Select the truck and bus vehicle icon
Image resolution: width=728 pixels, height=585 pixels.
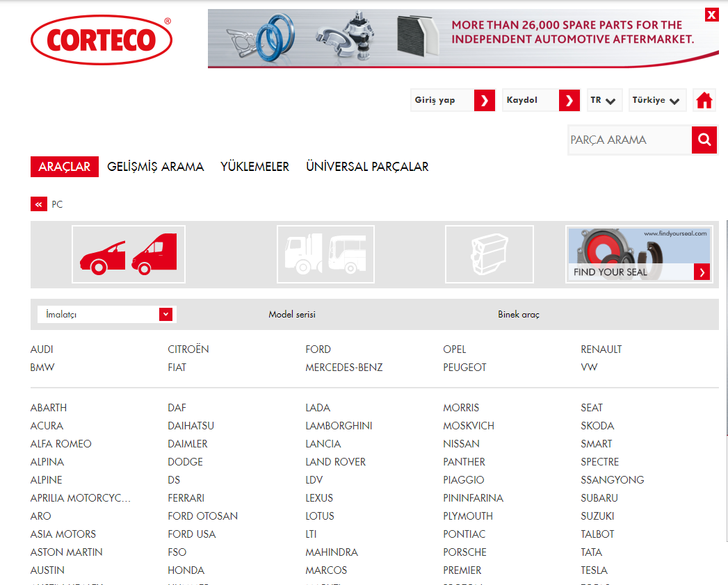click(325, 254)
